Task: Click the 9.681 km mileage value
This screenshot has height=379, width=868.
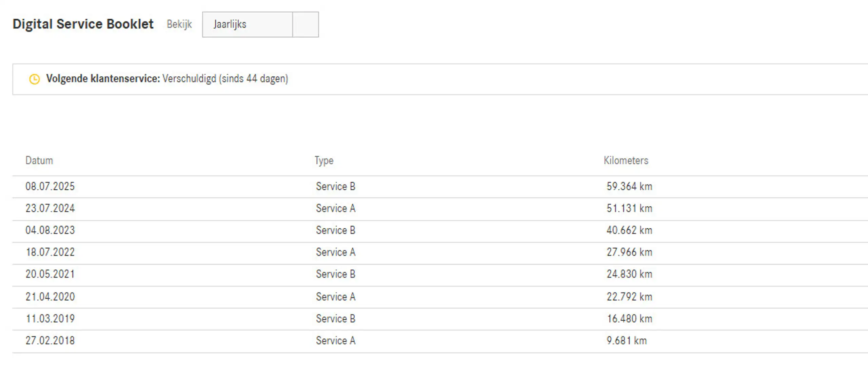Action: [627, 340]
